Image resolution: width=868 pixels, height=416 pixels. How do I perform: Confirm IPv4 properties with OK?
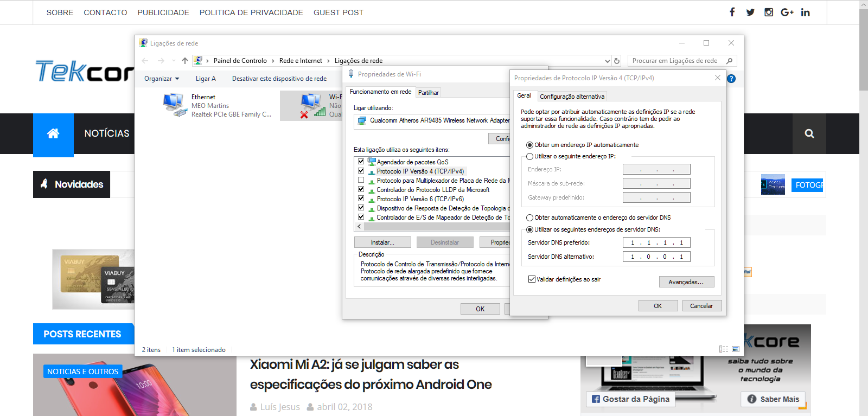point(658,306)
